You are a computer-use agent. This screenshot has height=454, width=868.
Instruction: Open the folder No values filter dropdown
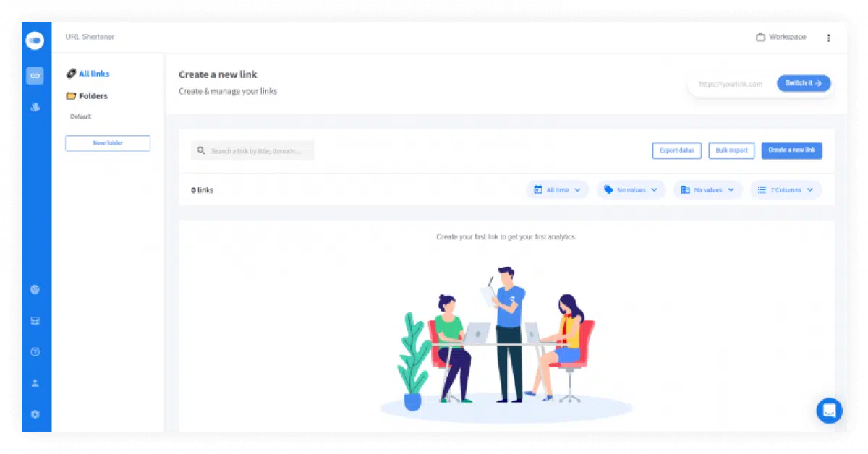707,190
